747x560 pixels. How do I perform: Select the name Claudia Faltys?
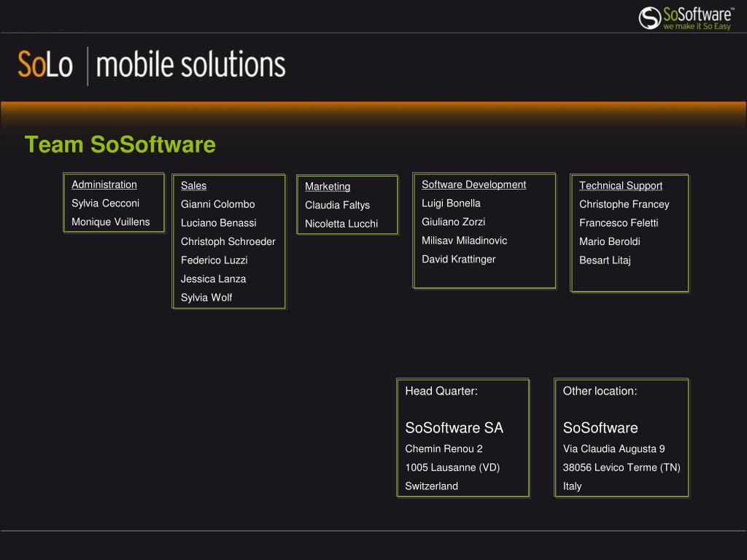337,205
